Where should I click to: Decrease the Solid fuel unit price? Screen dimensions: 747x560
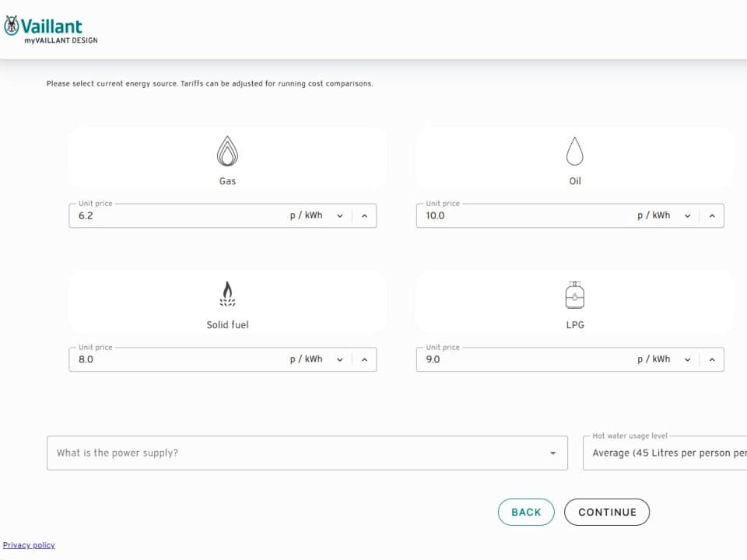[x=340, y=359]
